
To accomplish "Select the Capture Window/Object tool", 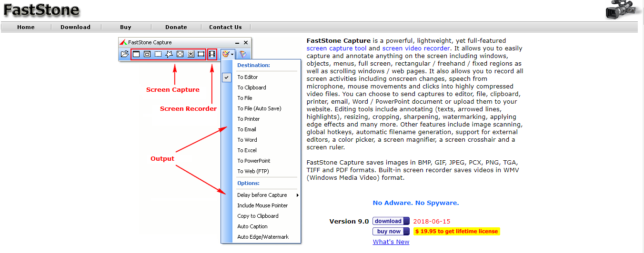I will 147,54.
